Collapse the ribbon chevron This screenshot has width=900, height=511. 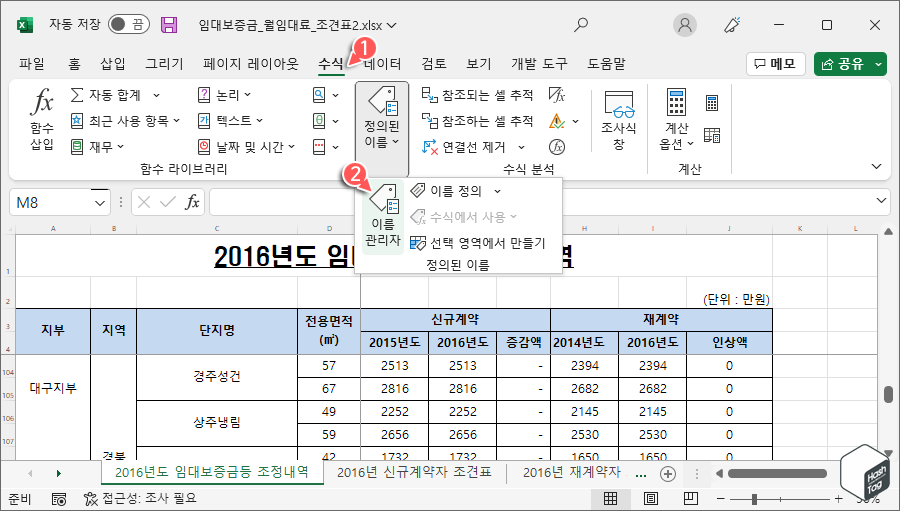[876, 167]
